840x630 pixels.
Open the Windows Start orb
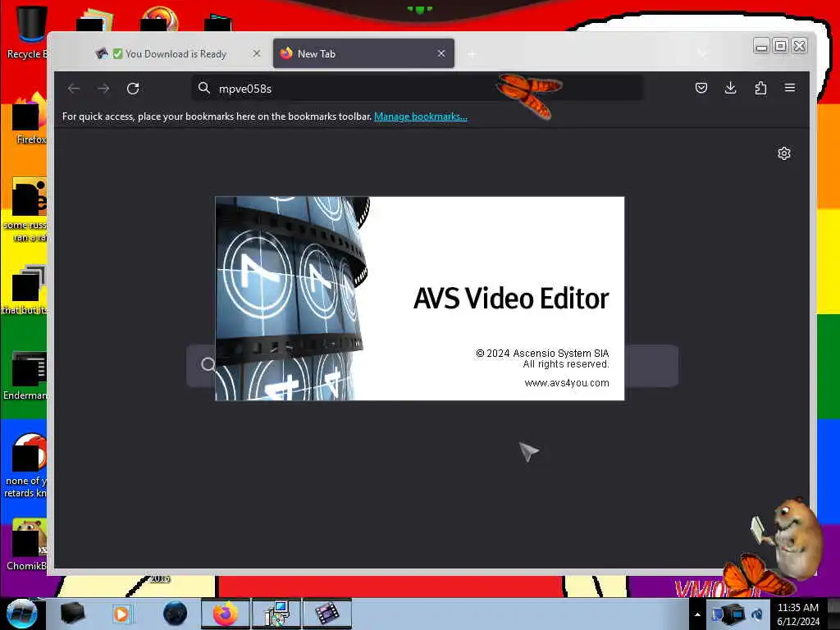pyautogui.click(x=21, y=613)
